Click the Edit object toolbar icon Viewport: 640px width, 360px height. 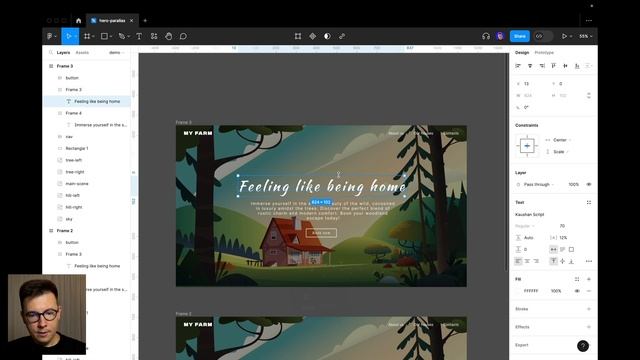[x=298, y=36]
